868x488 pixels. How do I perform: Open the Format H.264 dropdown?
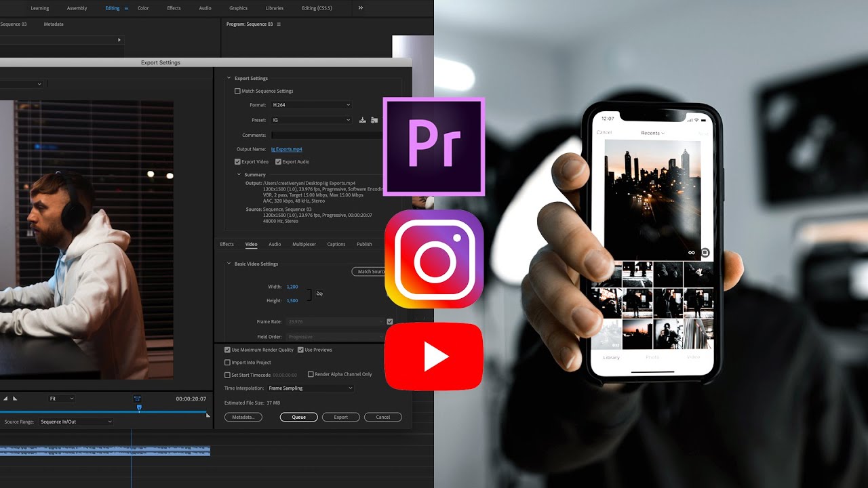[x=311, y=105]
